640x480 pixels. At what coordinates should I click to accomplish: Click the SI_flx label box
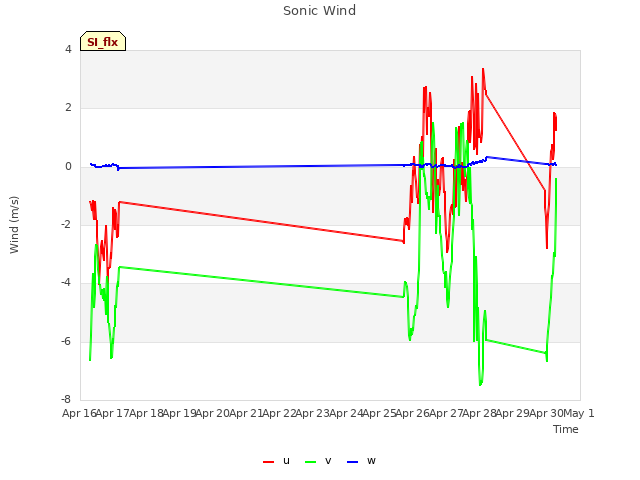(103, 41)
